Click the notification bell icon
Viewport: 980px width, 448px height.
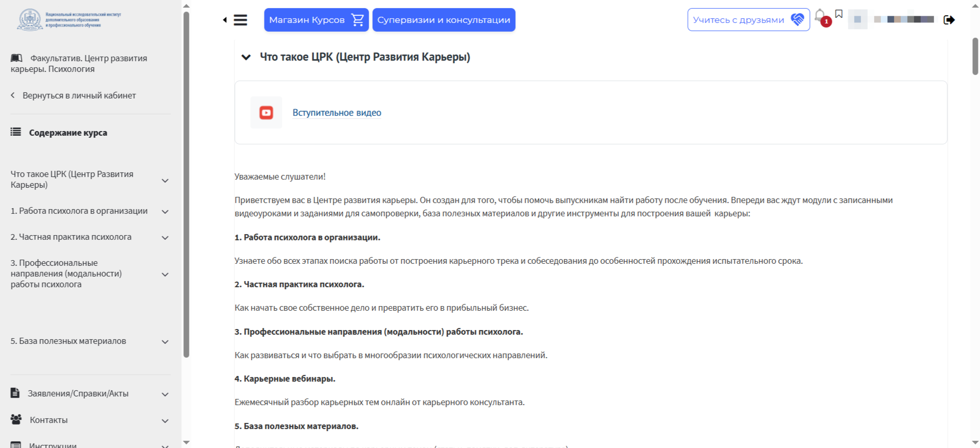point(820,16)
